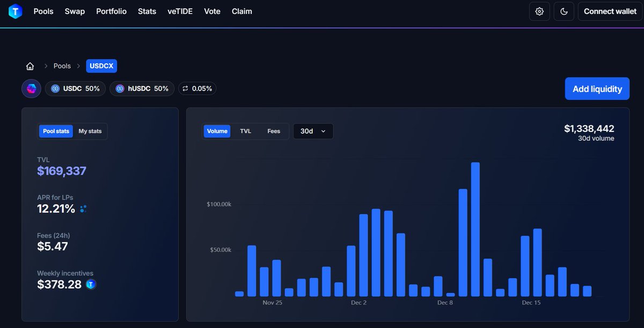Open the Pools menu item
The height and width of the screenshot is (328, 644).
(x=43, y=11)
